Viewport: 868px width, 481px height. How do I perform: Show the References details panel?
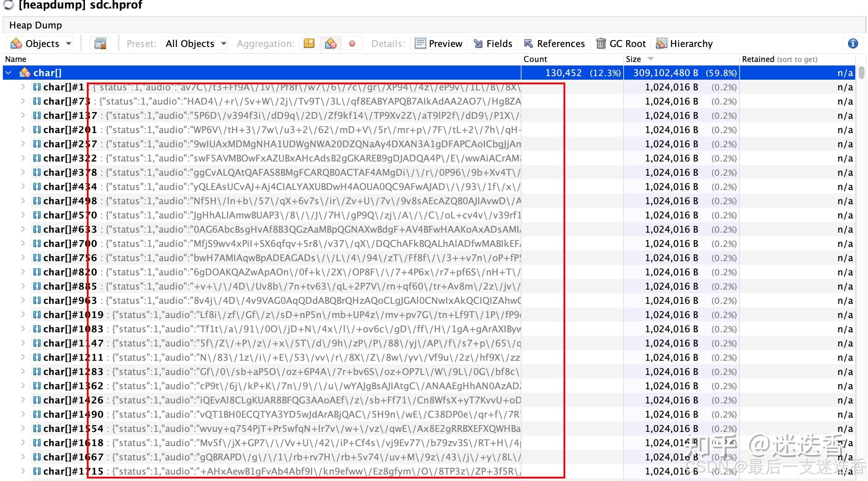pos(555,43)
